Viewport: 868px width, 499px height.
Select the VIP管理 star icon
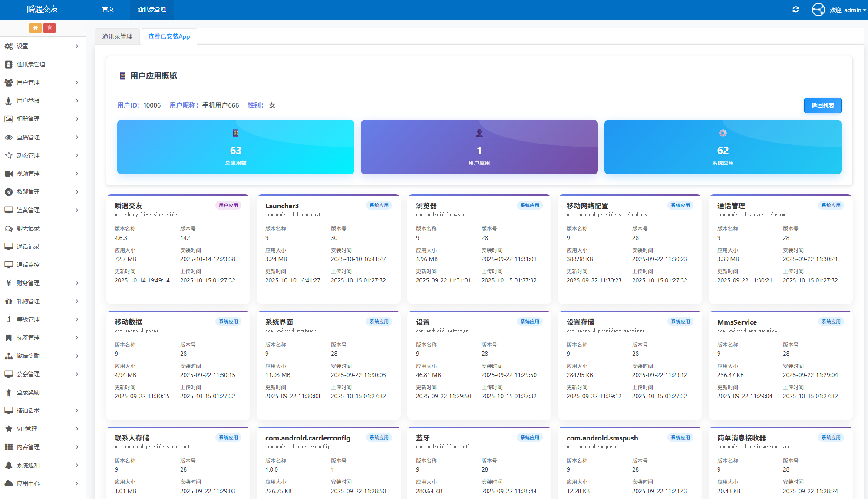[9, 429]
